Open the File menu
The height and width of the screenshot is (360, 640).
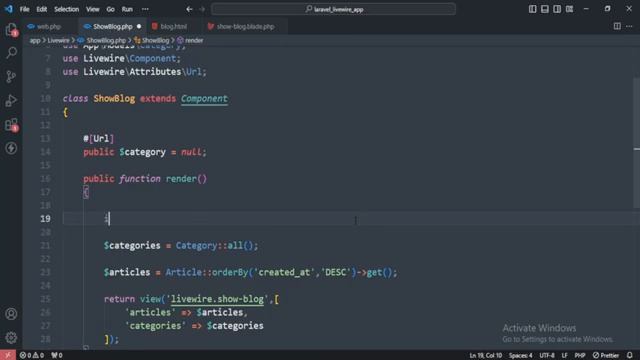(x=24, y=9)
